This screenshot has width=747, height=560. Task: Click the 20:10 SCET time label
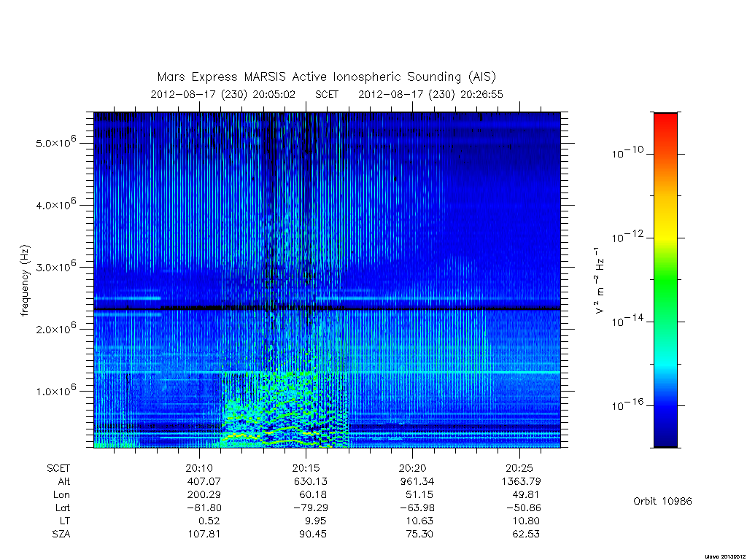pyautogui.click(x=199, y=468)
